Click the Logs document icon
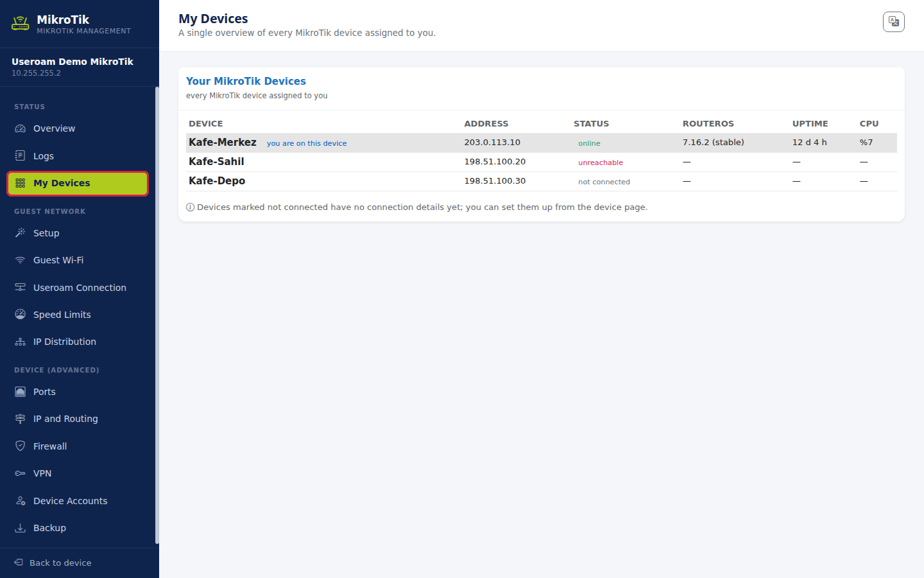Viewport: 924px width, 578px height. [x=21, y=156]
